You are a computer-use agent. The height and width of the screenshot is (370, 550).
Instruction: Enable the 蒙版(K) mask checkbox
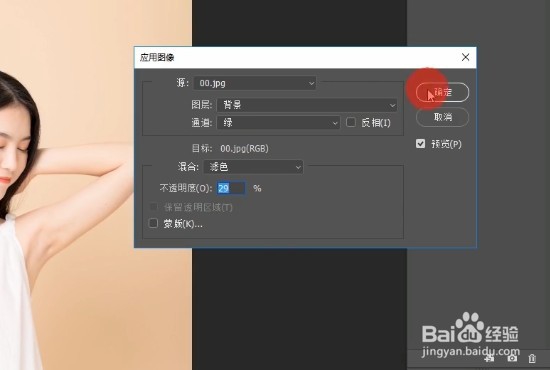point(153,223)
